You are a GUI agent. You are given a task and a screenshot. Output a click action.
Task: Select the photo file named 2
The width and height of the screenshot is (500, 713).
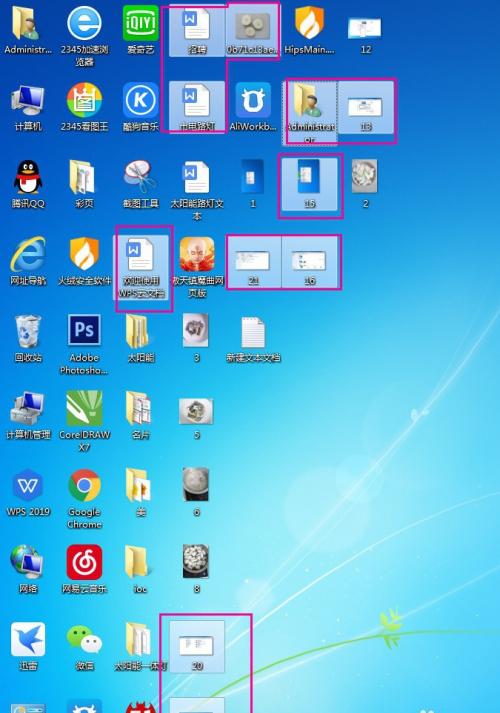click(x=365, y=184)
